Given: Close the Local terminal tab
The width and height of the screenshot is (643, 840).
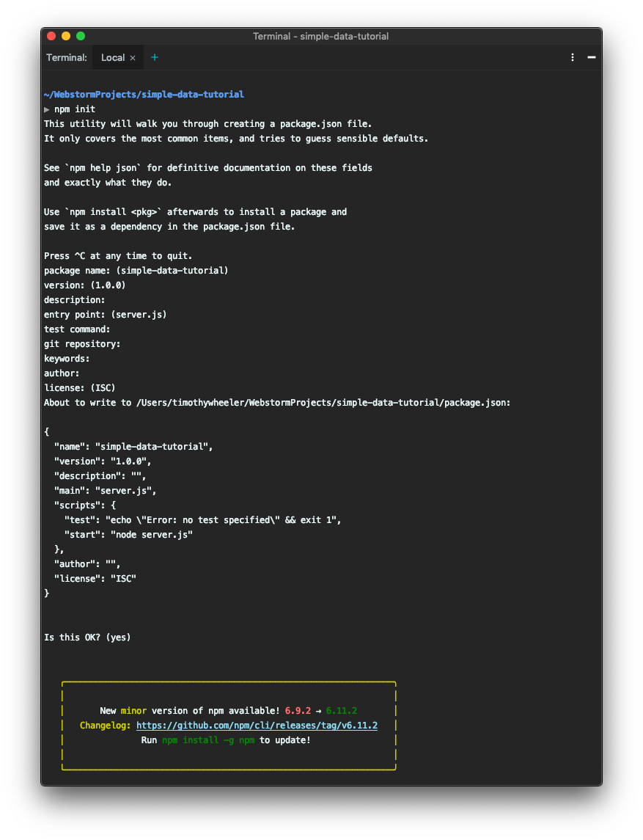Looking at the screenshot, I should tap(133, 58).
